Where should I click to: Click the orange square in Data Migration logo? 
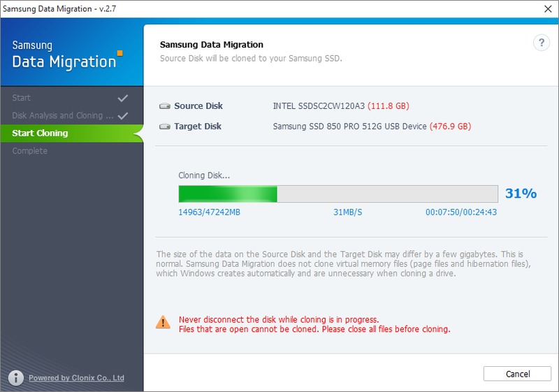click(119, 52)
